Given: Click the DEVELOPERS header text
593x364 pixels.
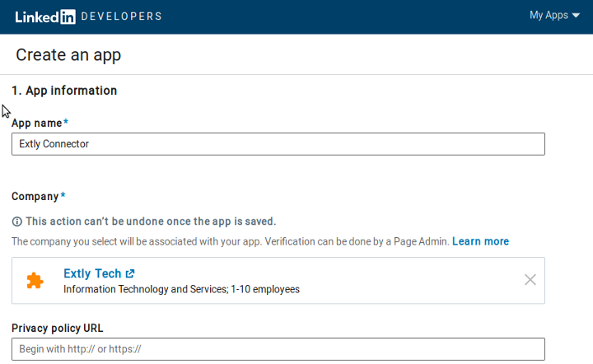Looking at the screenshot, I should click(x=121, y=16).
